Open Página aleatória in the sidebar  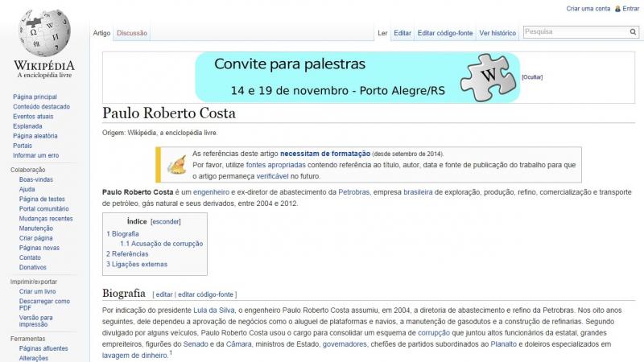tap(35, 136)
